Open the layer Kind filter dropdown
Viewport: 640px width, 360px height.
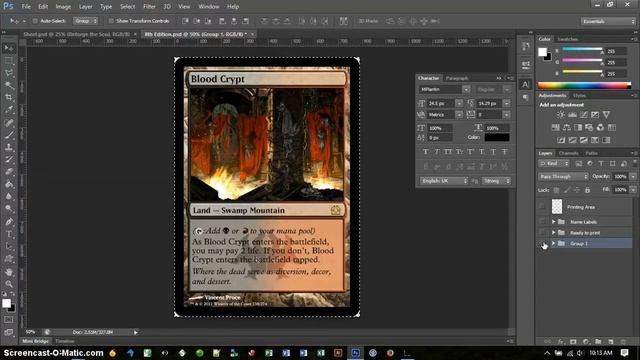(x=553, y=164)
